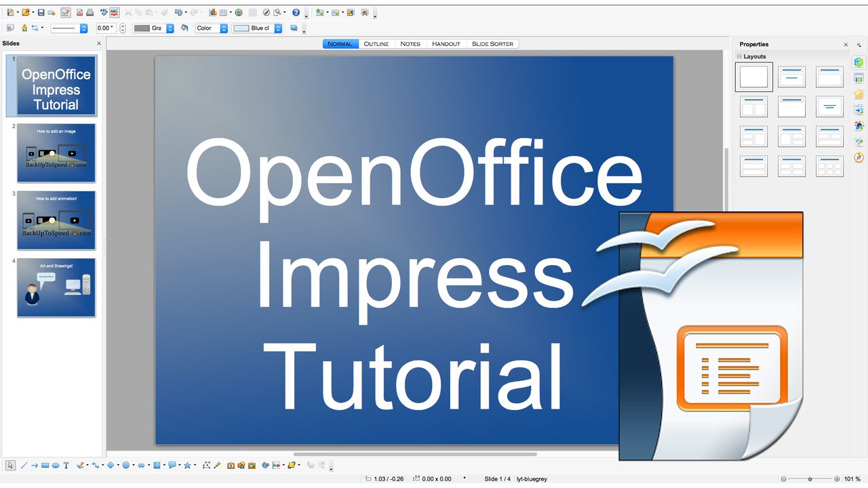Viewport: 868px width, 488px height.
Task: Open the Navigator from the sidebar compass icon
Action: click(x=859, y=157)
